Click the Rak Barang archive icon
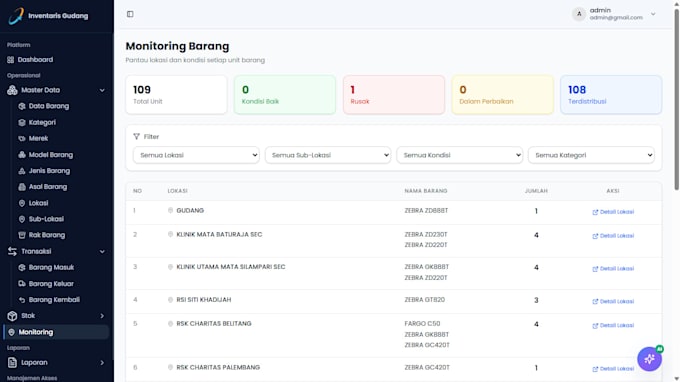Image resolution: width=680 pixels, height=382 pixels. (22, 235)
